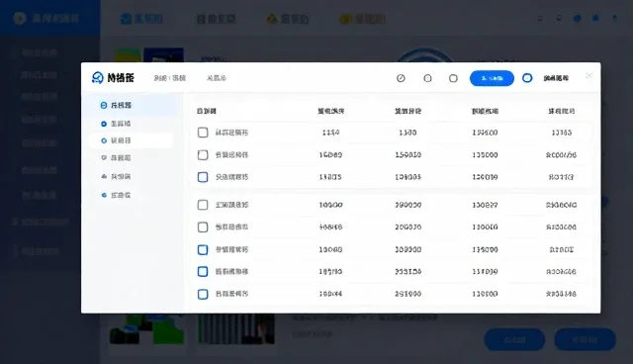Click the last icon at background window's top-right corner

(x=614, y=19)
